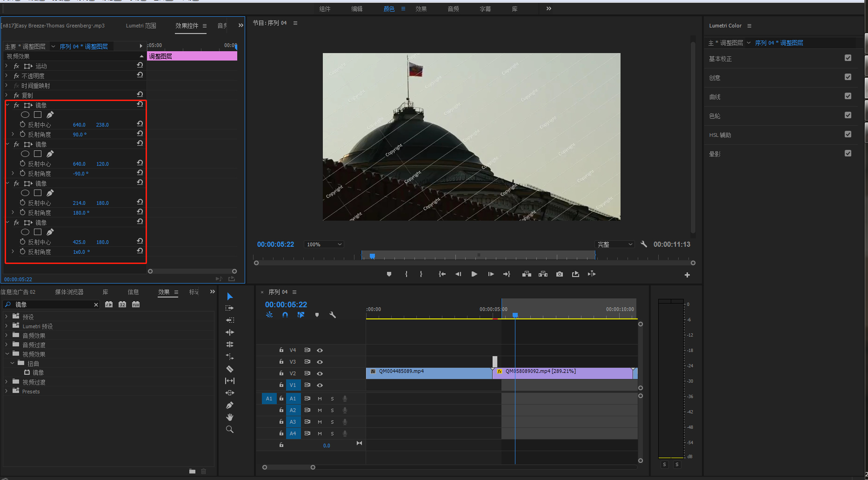Click the new bin folder icon in Effects panel
Screen dimensions: 868x480
pyautogui.click(x=192, y=471)
